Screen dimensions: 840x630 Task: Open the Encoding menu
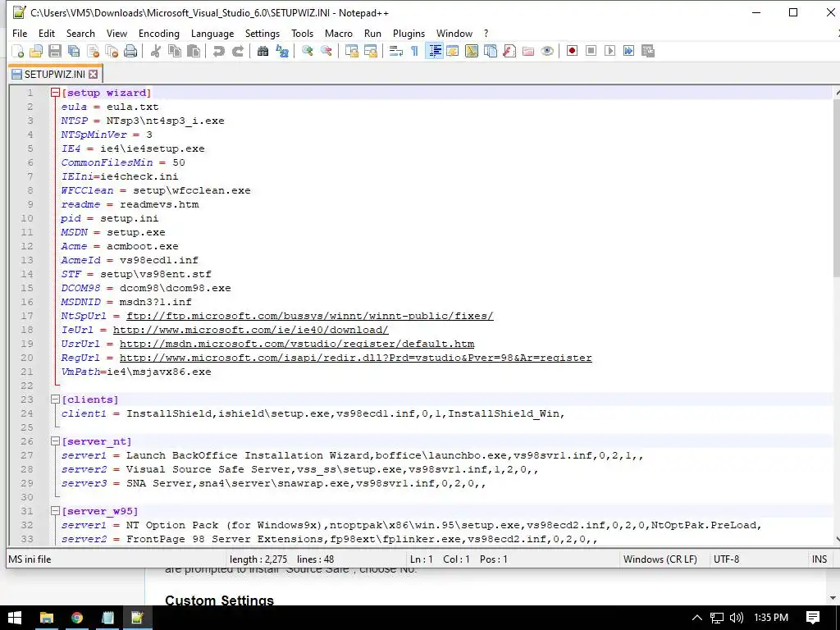[159, 33]
